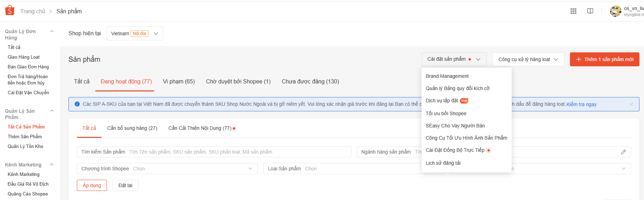Image resolution: width=644 pixels, height=200 pixels.
Task: Click Thêm 1 sản phẩm mới button
Action: tap(605, 59)
